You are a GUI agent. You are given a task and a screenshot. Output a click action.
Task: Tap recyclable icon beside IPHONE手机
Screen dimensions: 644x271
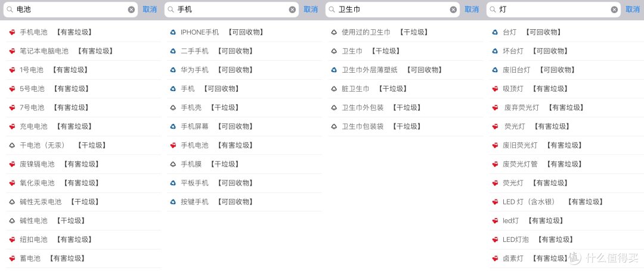(173, 32)
